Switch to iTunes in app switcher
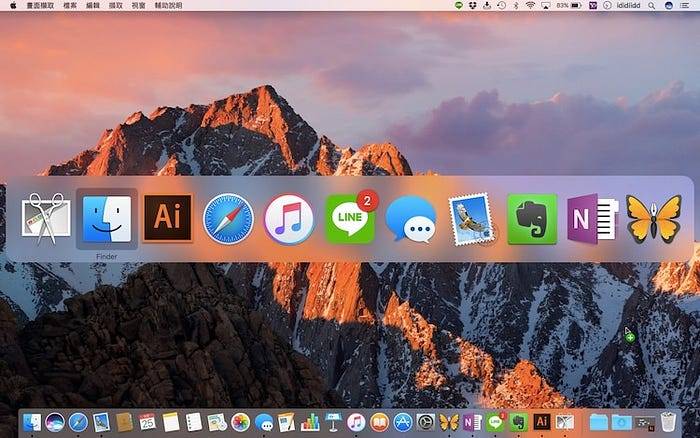The image size is (700, 438). tap(289, 219)
